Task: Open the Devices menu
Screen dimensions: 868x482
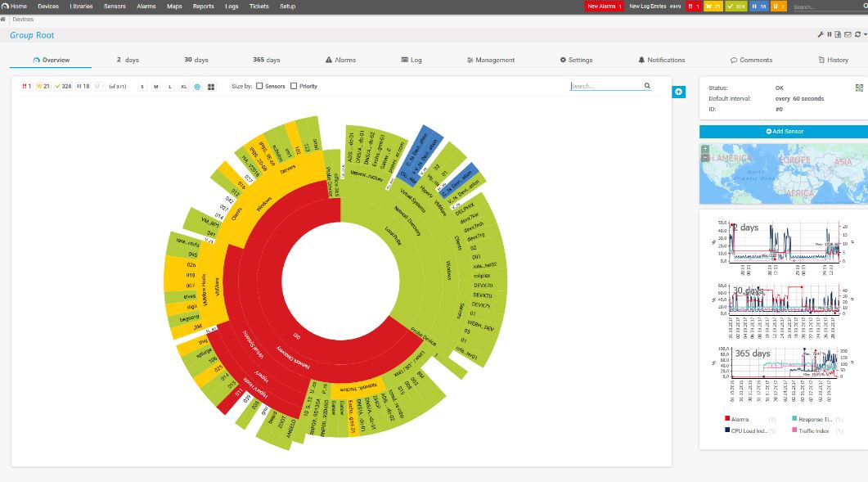Action: point(48,6)
